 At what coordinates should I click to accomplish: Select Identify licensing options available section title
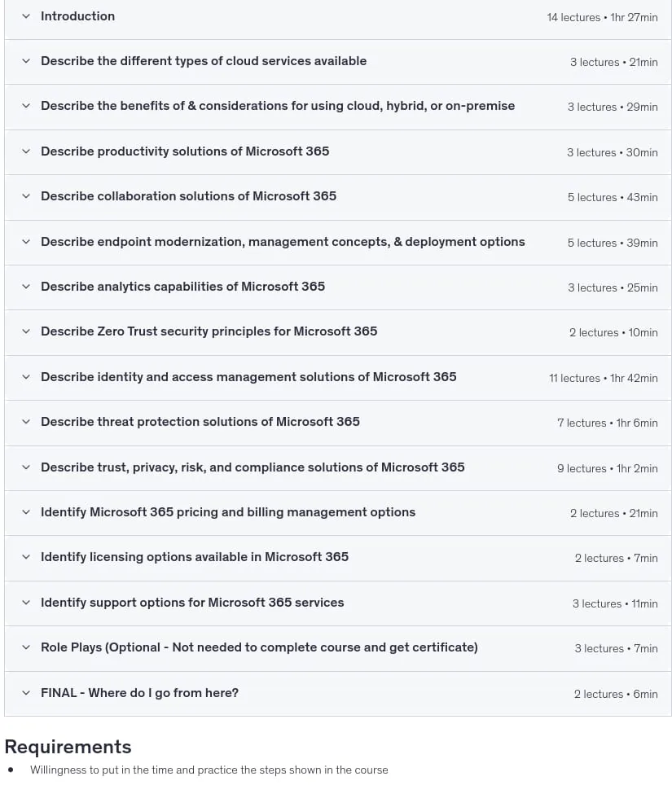point(195,557)
